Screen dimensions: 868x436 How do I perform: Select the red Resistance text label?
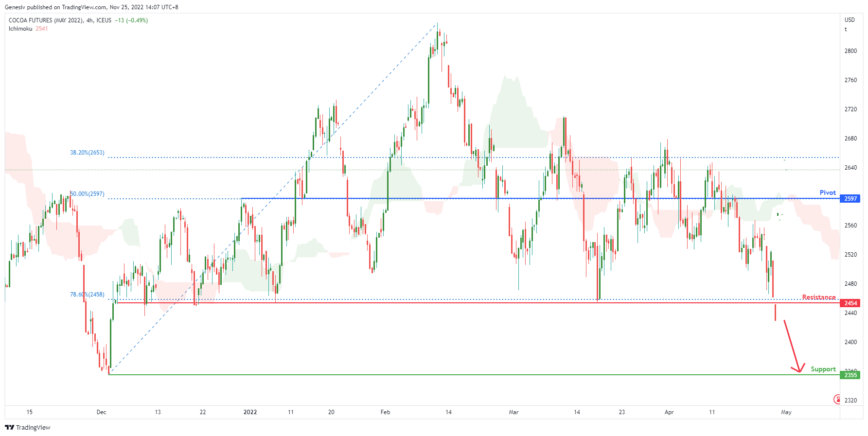818,297
